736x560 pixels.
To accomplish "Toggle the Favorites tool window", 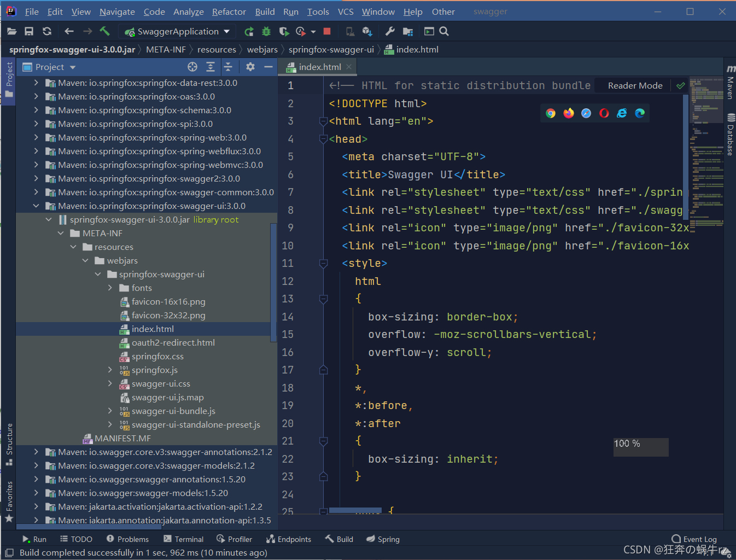I will coord(9,501).
